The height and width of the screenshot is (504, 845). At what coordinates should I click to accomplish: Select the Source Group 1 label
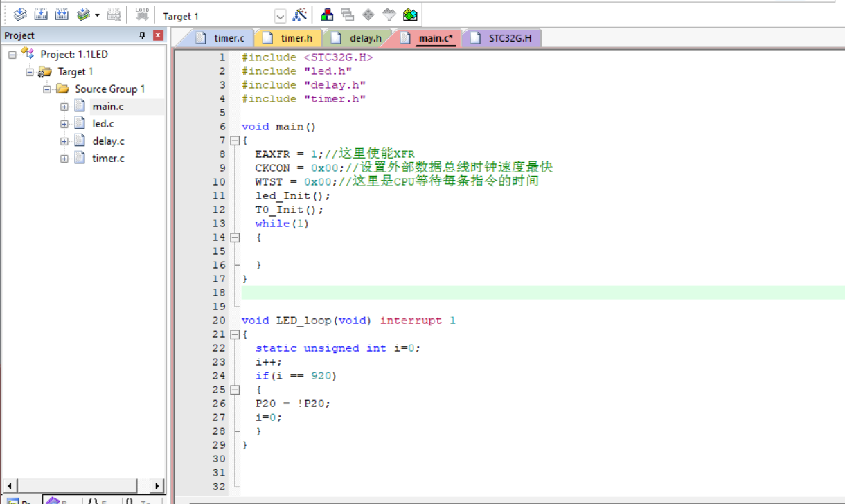click(110, 89)
